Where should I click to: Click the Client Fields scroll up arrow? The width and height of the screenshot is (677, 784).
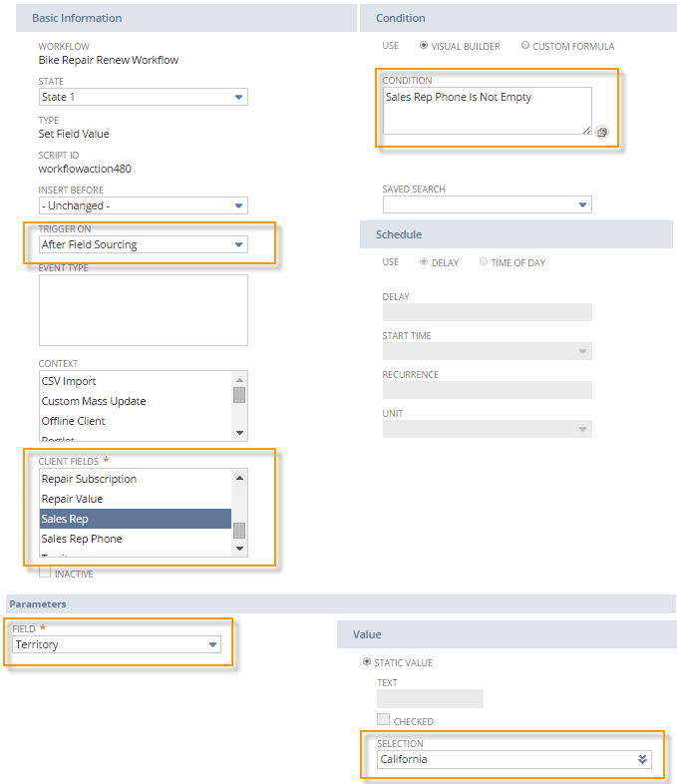click(x=240, y=478)
